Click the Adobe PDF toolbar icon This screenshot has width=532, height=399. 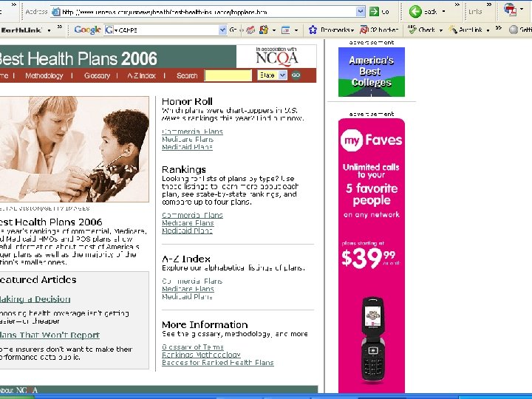(510, 10)
